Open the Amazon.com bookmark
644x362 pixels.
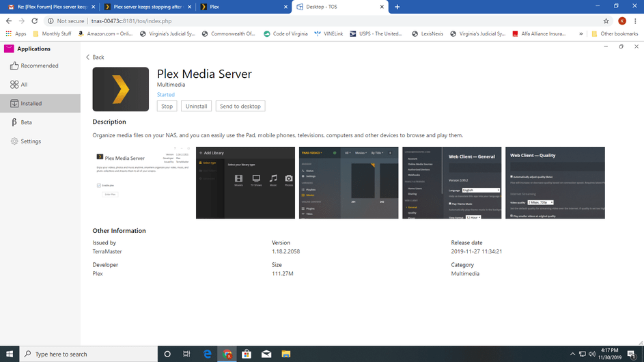tap(106, 33)
